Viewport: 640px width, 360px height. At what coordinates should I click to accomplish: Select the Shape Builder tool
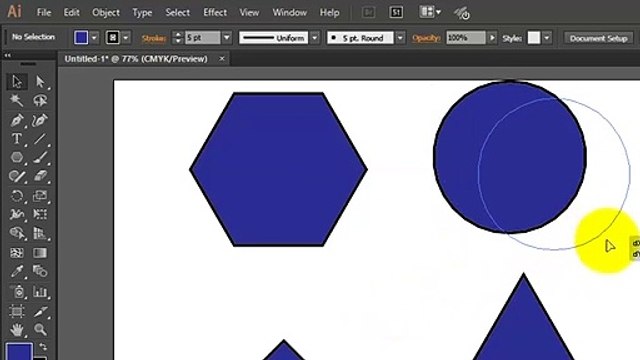[17, 233]
